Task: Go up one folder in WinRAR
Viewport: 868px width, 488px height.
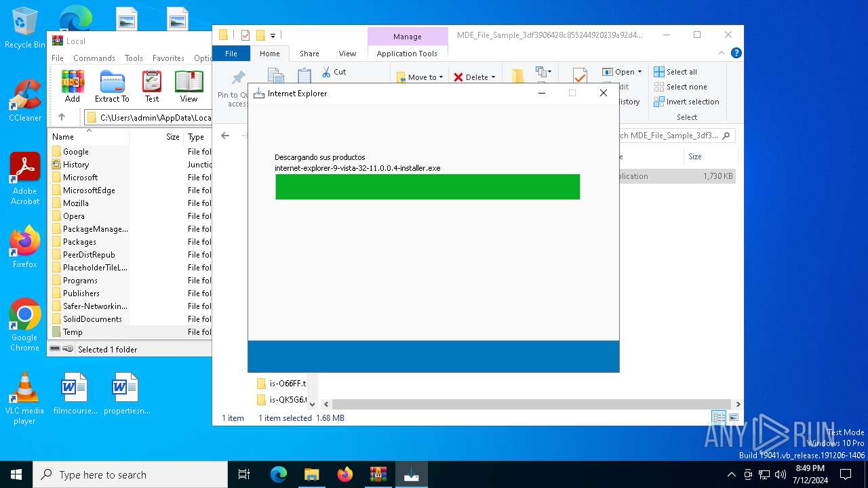Action: (62, 117)
